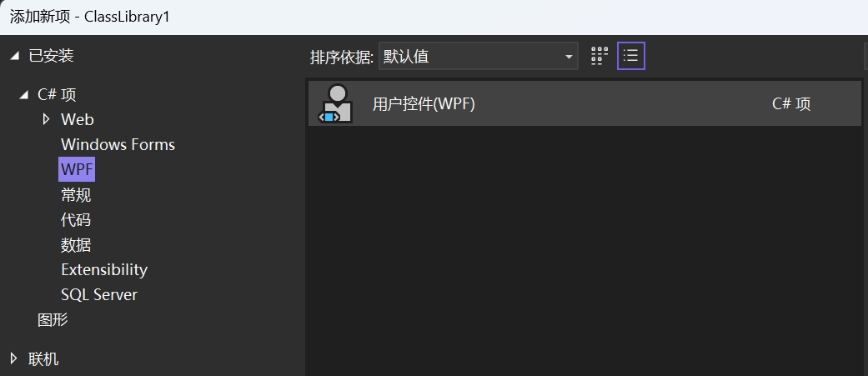The width and height of the screenshot is (868, 376).
Task: Select the Extensibility category
Action: coord(104,269)
